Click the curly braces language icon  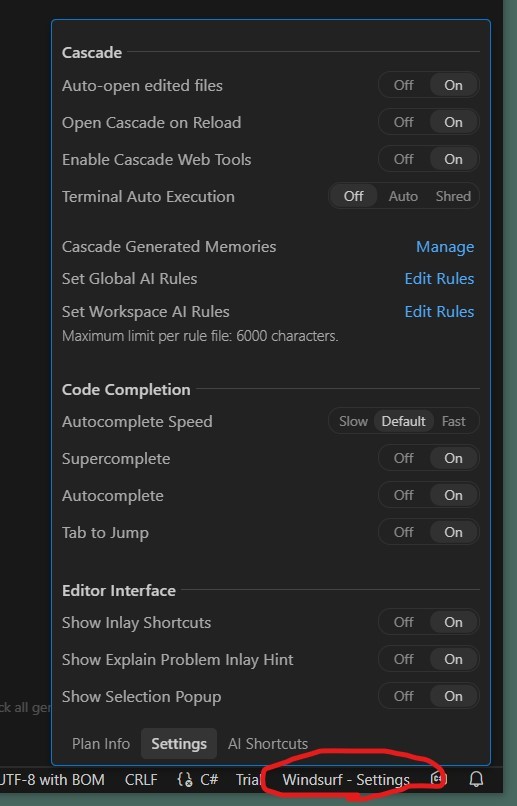point(185,780)
